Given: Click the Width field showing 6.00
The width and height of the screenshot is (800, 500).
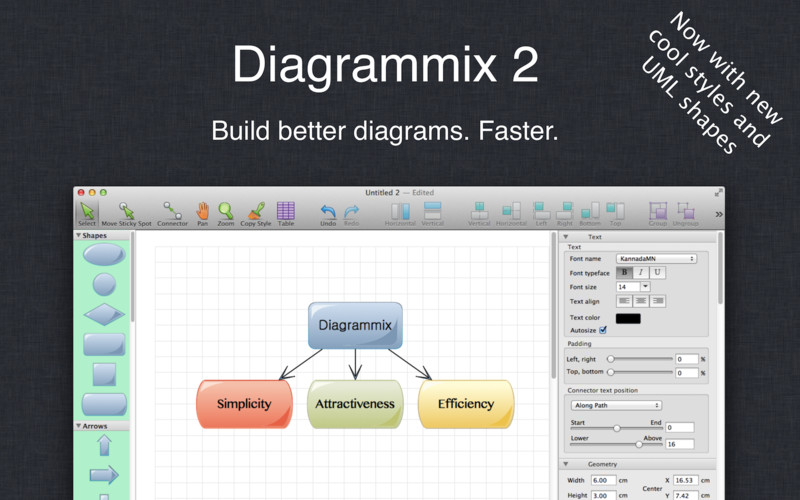Looking at the screenshot, I should pyautogui.click(x=604, y=480).
